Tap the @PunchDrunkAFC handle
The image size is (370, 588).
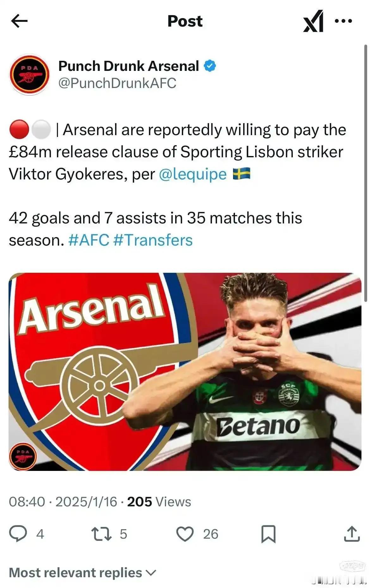tap(117, 83)
